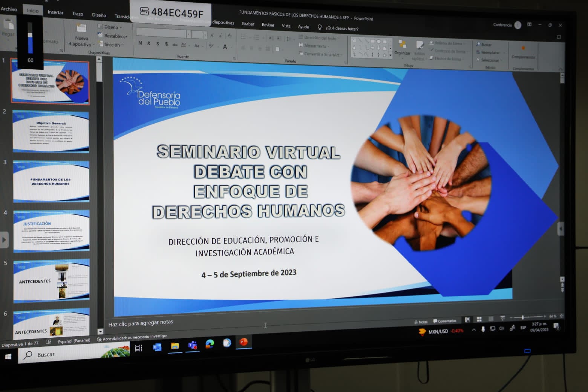Click Español (Panamá) language indicator
The height and width of the screenshot is (392, 588).
pyautogui.click(x=74, y=341)
